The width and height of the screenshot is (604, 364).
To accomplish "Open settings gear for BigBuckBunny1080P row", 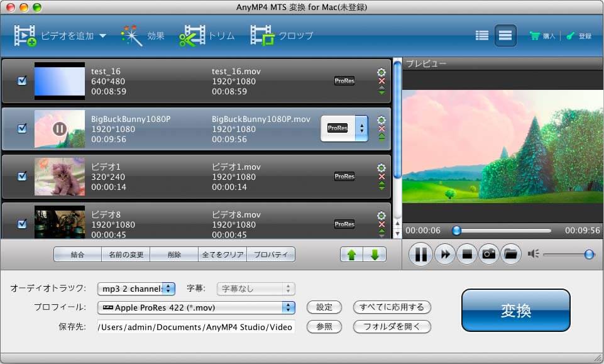I will (x=382, y=120).
